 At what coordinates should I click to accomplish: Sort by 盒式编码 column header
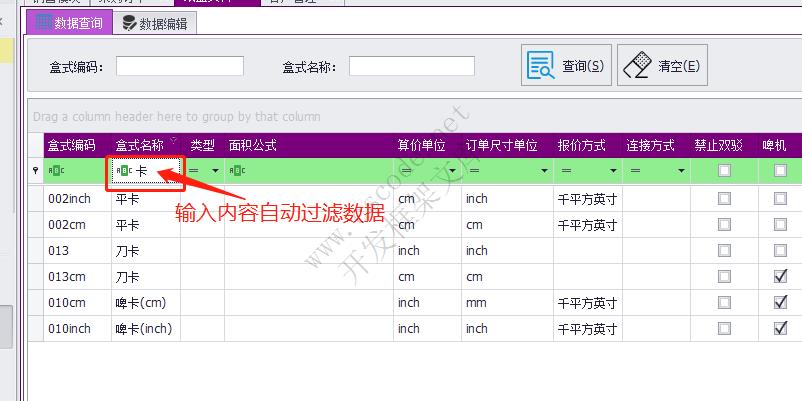[77, 146]
